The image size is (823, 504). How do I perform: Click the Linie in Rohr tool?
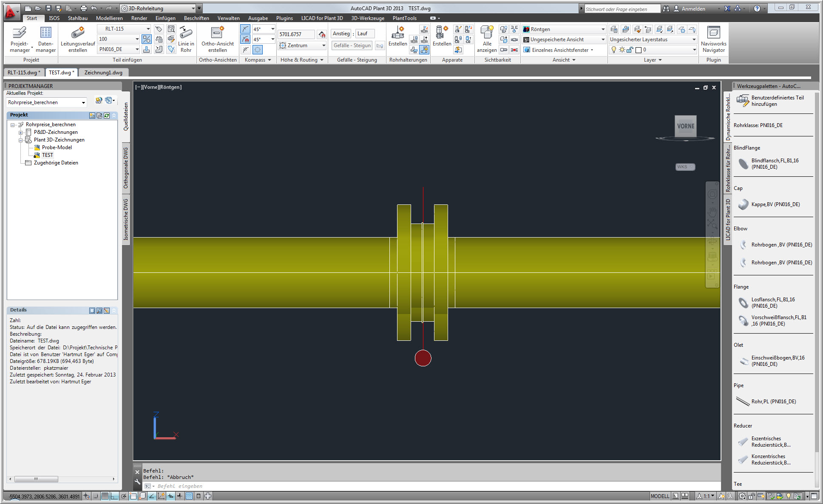coord(186,39)
